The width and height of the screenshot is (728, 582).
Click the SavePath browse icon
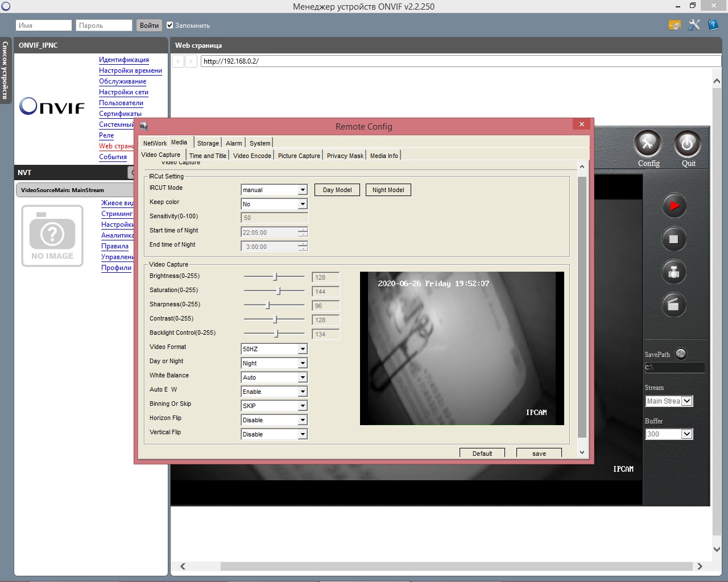click(x=681, y=354)
